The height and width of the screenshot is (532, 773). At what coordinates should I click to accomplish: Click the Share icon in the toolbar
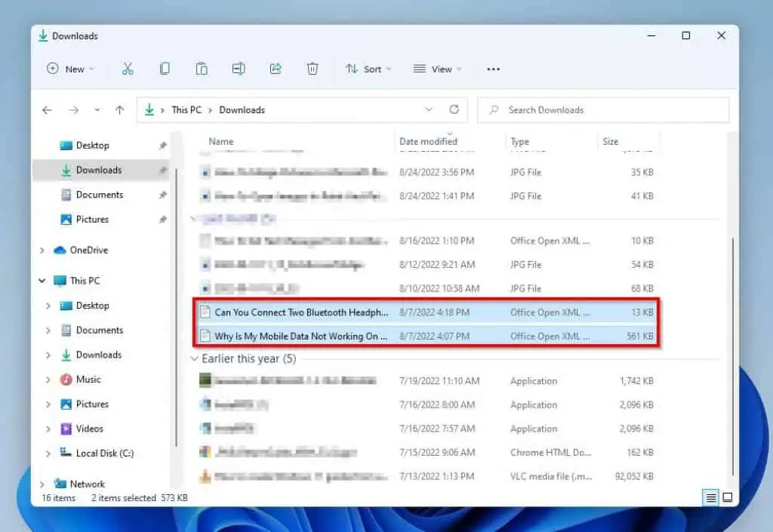pyautogui.click(x=276, y=69)
